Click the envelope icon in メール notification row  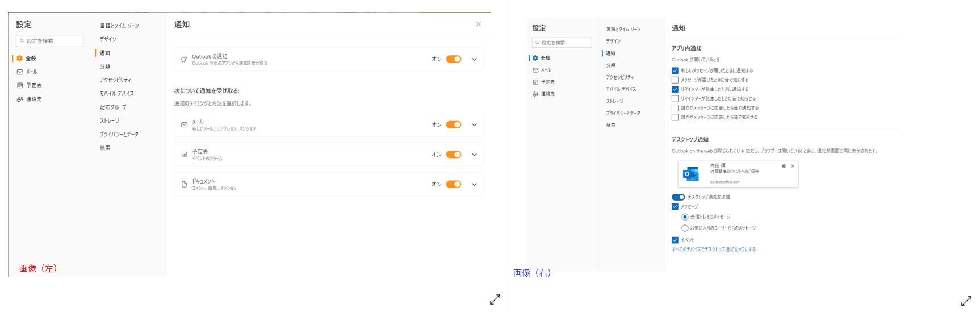[184, 125]
